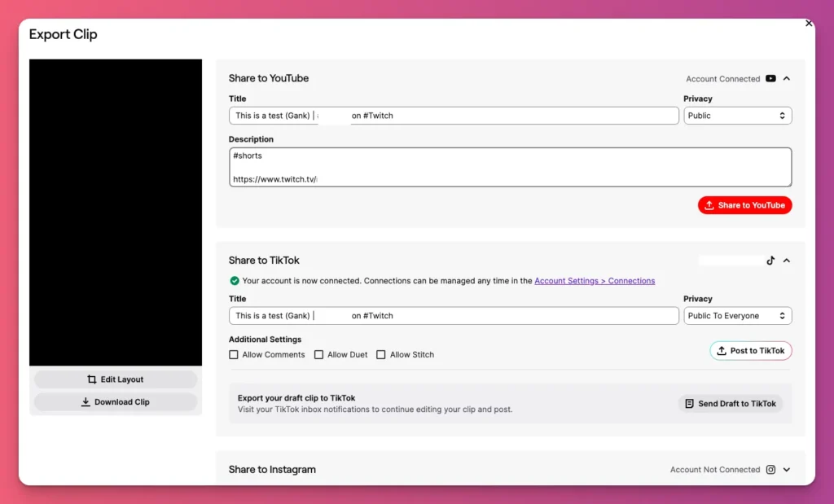Open the Public To Everyone privacy dropdown

(737, 315)
